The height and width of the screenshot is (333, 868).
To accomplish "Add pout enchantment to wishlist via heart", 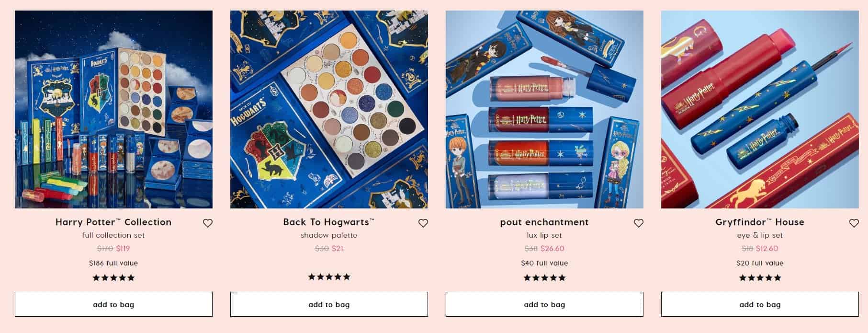I will pyautogui.click(x=638, y=223).
